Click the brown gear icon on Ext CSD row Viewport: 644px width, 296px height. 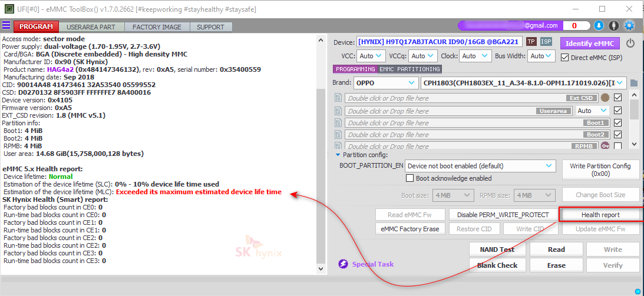pyautogui.click(x=605, y=98)
